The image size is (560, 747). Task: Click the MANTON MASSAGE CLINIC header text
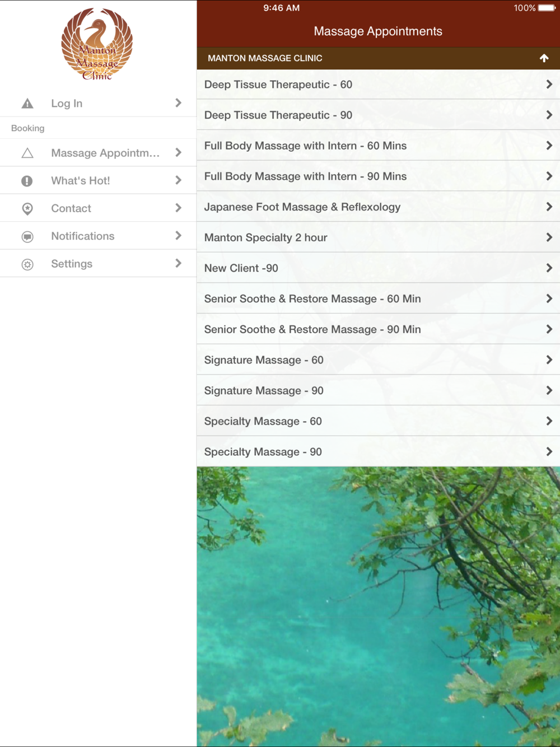[x=265, y=58]
